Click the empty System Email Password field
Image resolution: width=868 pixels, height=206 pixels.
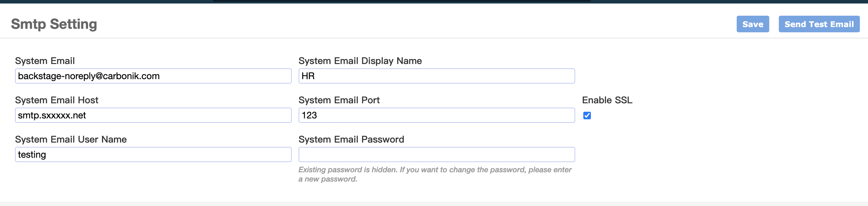pyautogui.click(x=437, y=154)
